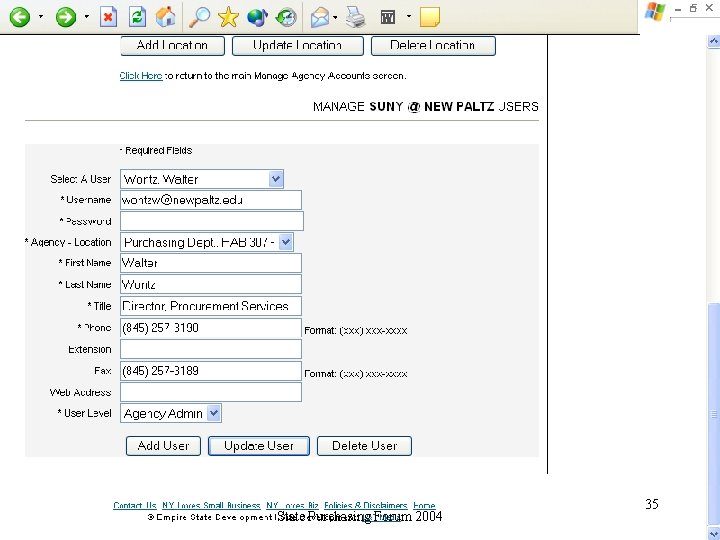The height and width of the screenshot is (540, 720).
Task: Click into the Title field
Action: click(x=211, y=306)
